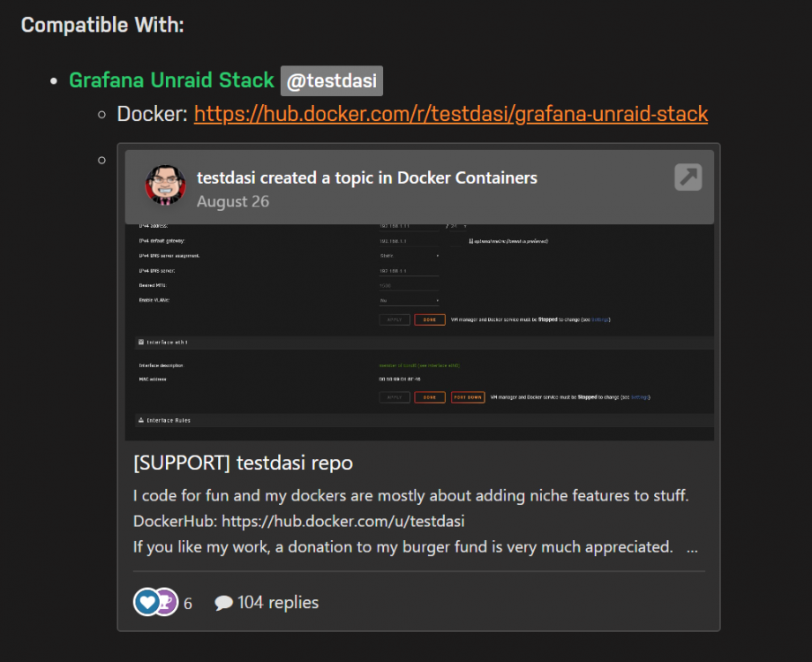The image size is (812, 662).
Task: Click testdasi's avatar picture
Action: [165, 185]
